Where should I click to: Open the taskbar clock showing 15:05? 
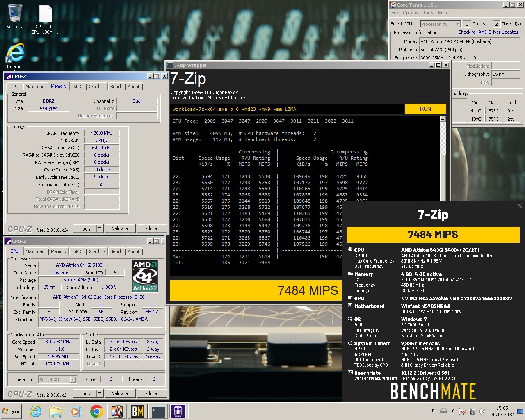click(502, 411)
